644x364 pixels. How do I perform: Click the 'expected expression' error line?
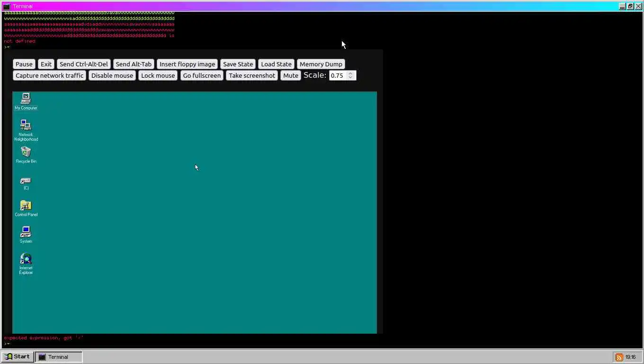[x=44, y=338]
